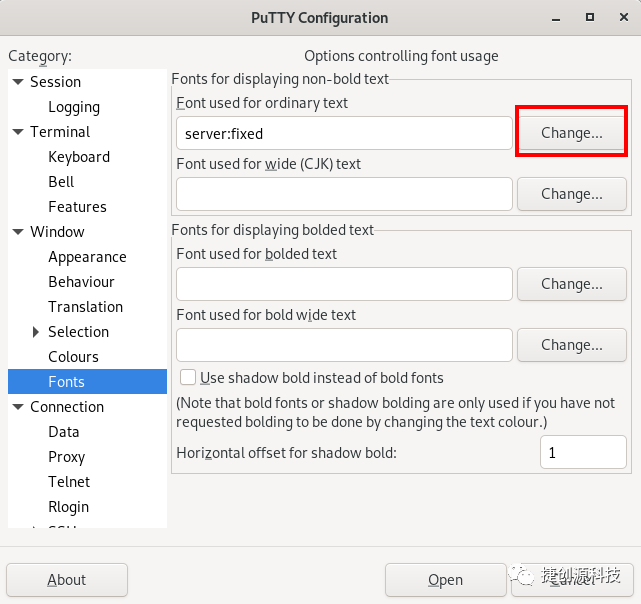Viewport: 641px width, 604px height.
Task: Click Open to start session
Action: (446, 580)
